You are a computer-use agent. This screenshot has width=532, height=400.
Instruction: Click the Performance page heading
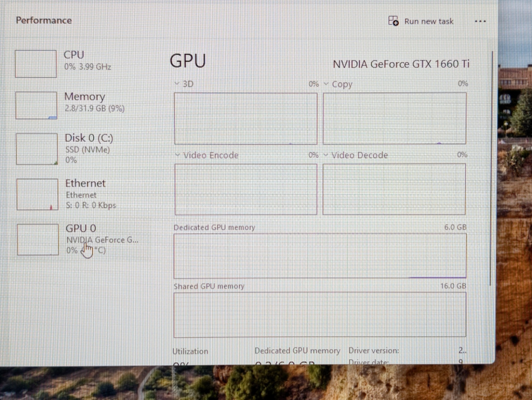coord(44,21)
